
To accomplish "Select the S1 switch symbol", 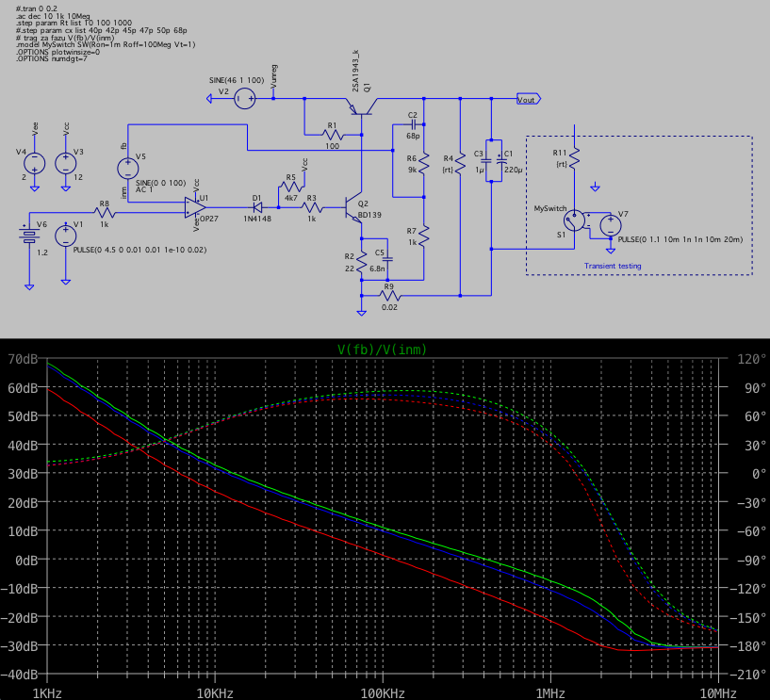I will coord(575,220).
